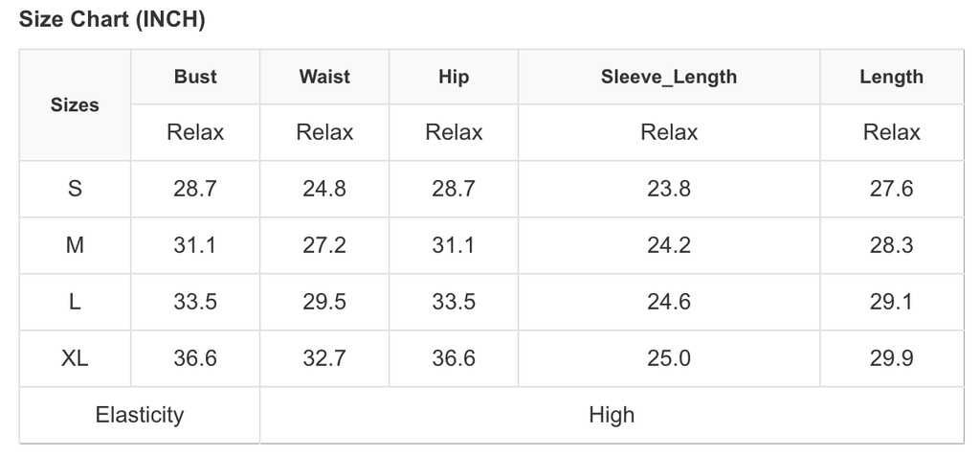Click the High elasticity value
980x457 pixels.
[612, 415]
